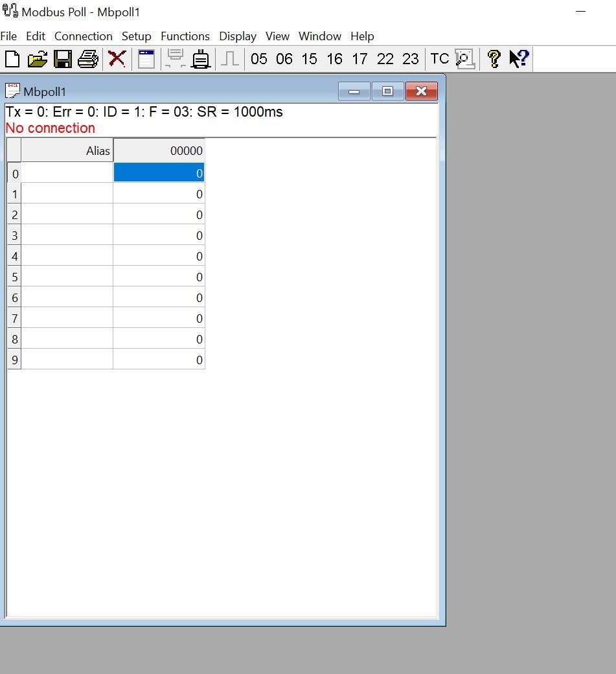The height and width of the screenshot is (674, 616).
Task: Open the Functions menu
Action: 185,36
